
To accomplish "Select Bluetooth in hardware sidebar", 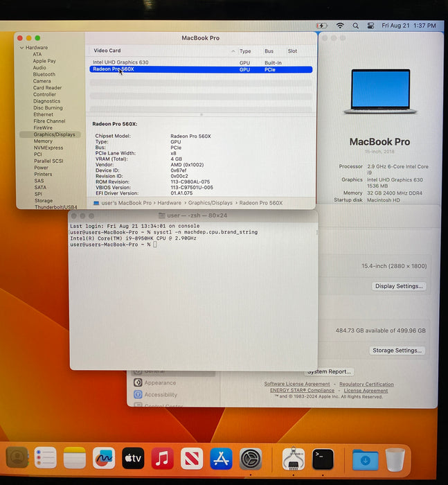I will 44,74.
